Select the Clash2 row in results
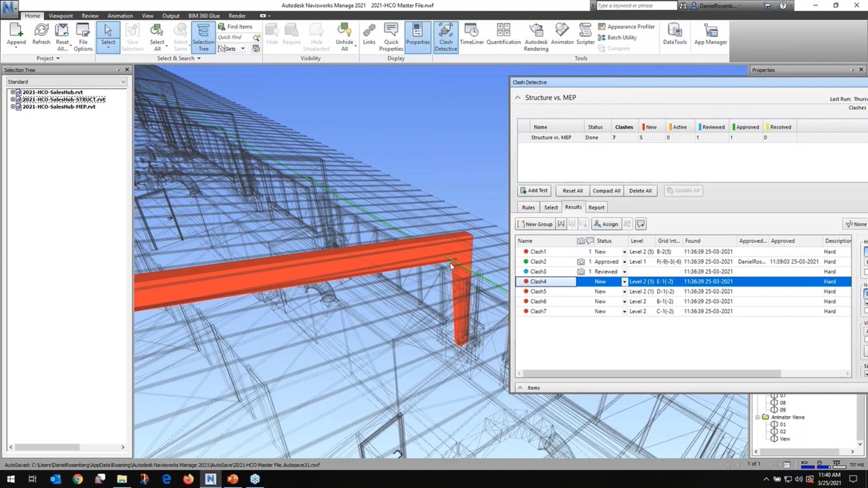The width and height of the screenshot is (868, 488). pos(683,261)
